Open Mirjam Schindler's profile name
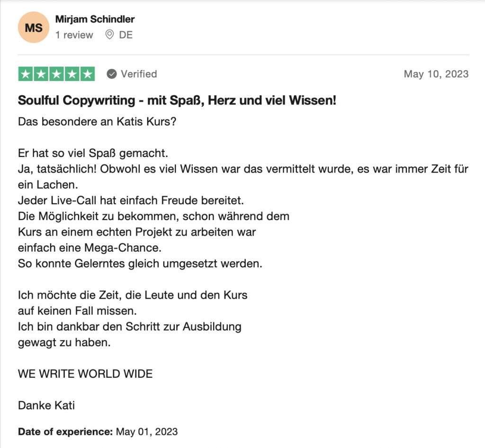The width and height of the screenshot is (485, 448). tap(95, 19)
